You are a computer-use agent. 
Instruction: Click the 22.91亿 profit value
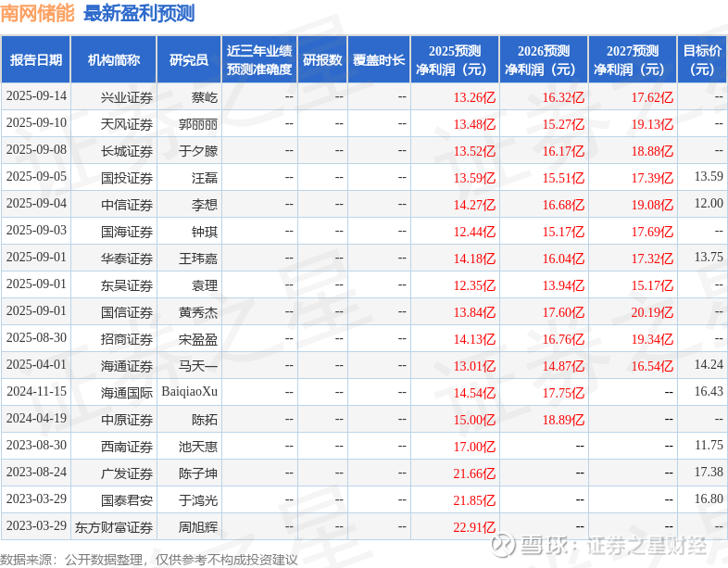click(474, 528)
